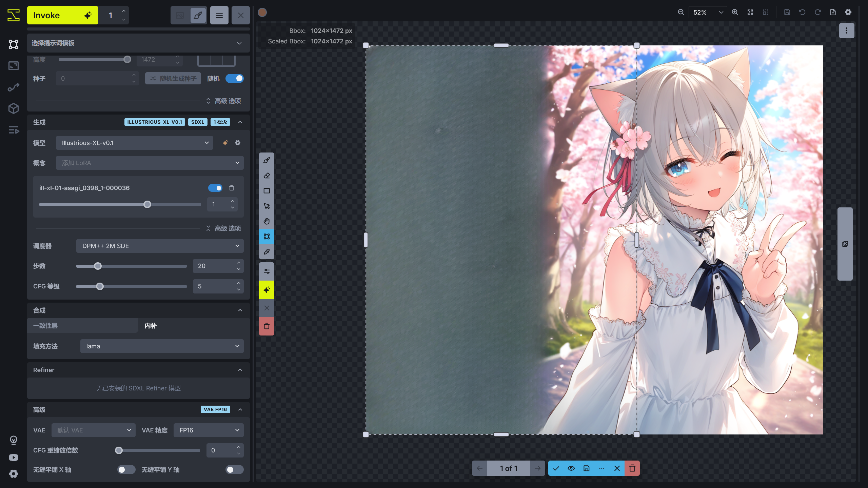Select the Eraser tool
Screen dimensions: 868x488
point(267,176)
